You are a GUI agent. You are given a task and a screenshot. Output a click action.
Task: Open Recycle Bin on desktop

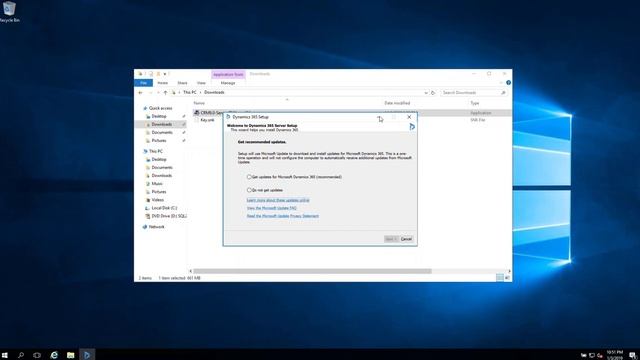pos(9,11)
